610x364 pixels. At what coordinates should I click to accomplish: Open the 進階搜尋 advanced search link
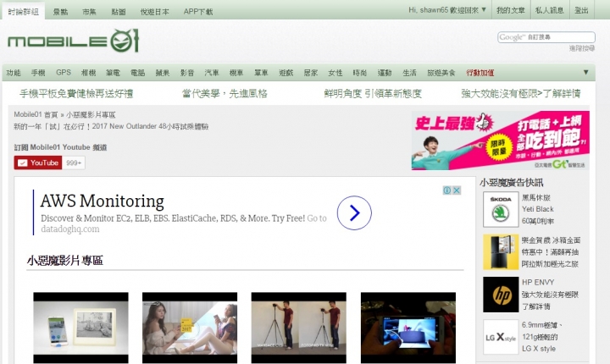(x=582, y=48)
